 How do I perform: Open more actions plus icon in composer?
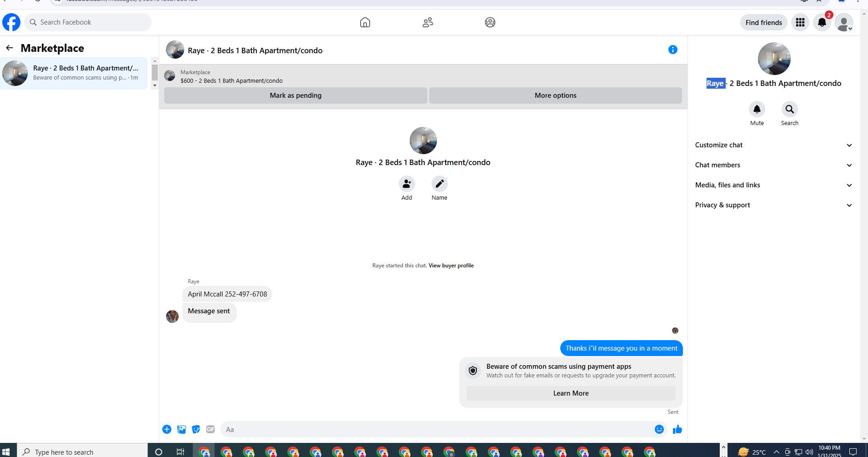tap(167, 429)
